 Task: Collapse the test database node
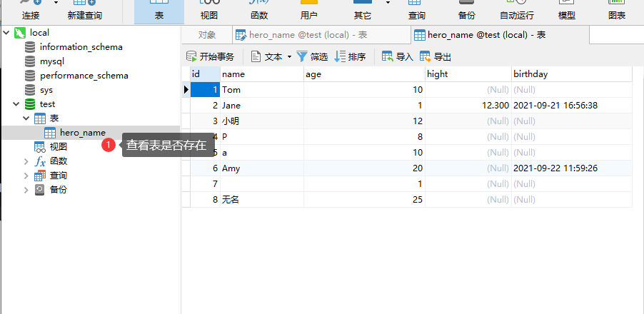[16, 104]
